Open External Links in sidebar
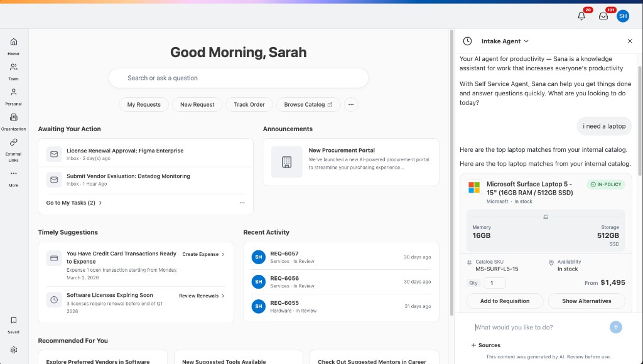This screenshot has width=643, height=364. tap(14, 149)
